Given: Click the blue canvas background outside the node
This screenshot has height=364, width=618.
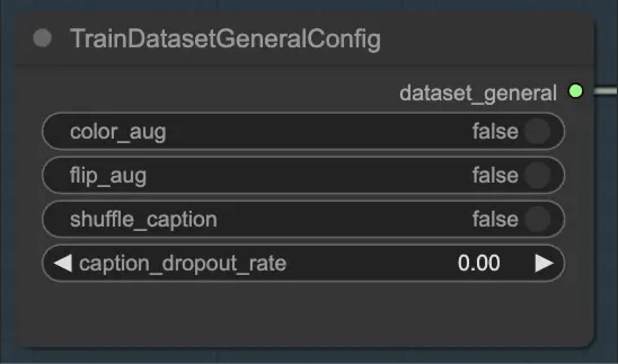Looking at the screenshot, I should (x=606, y=225).
